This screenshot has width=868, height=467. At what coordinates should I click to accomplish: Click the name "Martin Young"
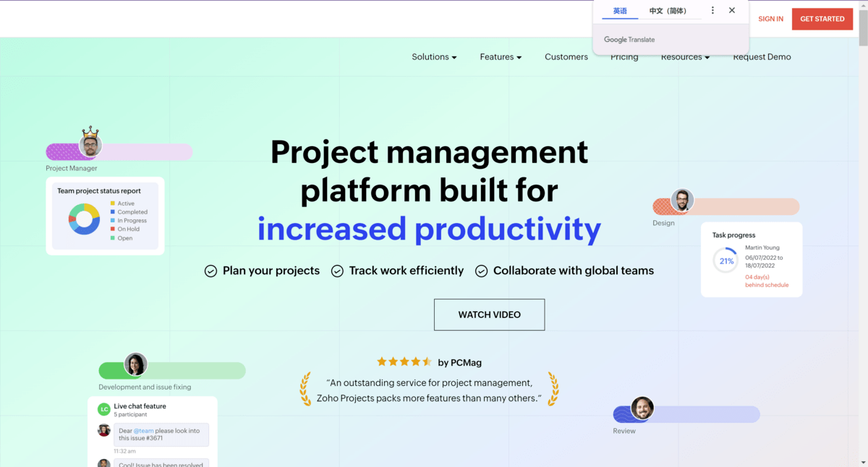point(762,248)
